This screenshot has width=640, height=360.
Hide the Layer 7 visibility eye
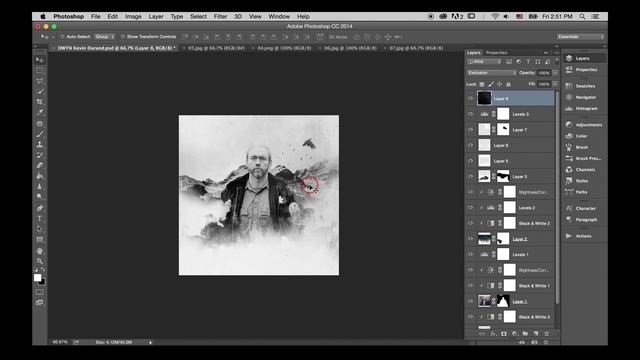(x=470, y=129)
